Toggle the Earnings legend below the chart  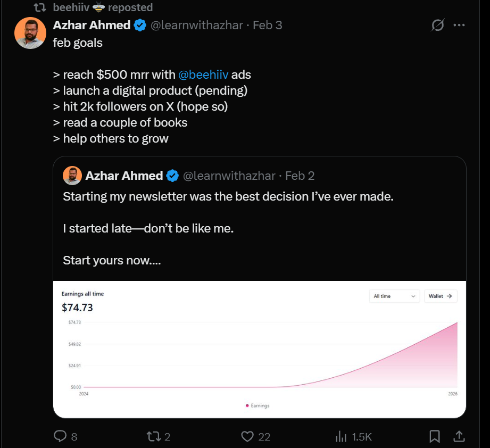[257, 405]
